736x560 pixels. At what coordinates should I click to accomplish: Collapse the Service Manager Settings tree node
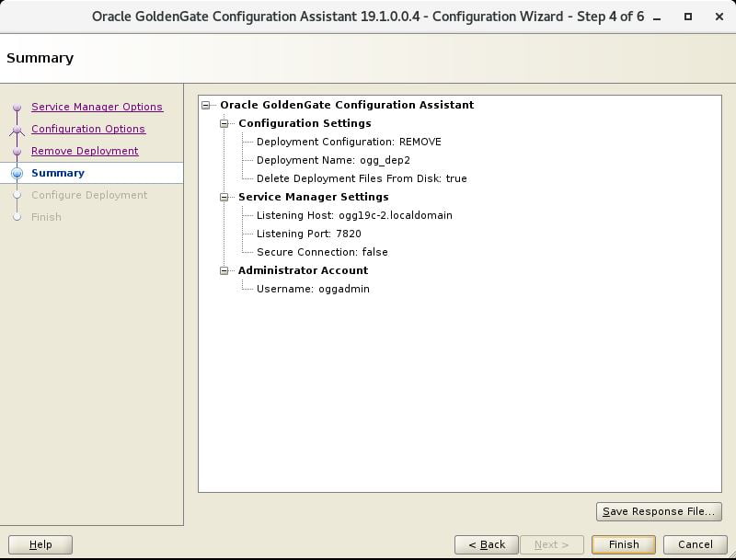tap(224, 197)
